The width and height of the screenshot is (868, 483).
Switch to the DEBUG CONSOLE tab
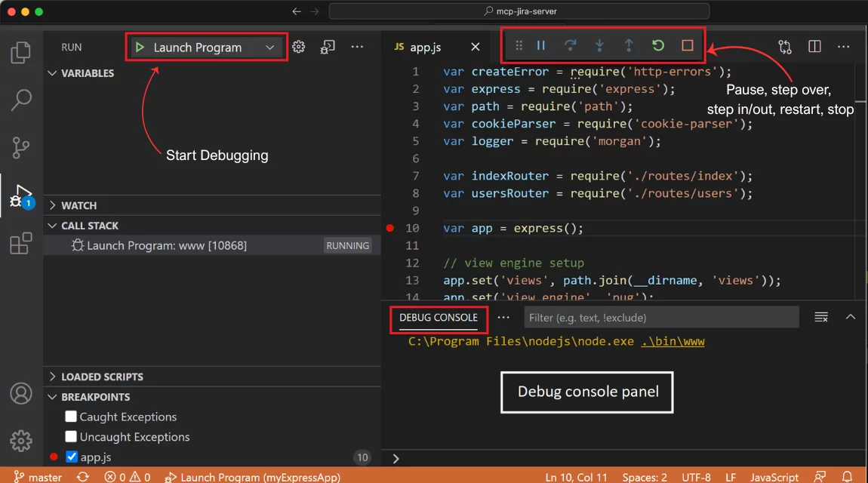point(439,318)
